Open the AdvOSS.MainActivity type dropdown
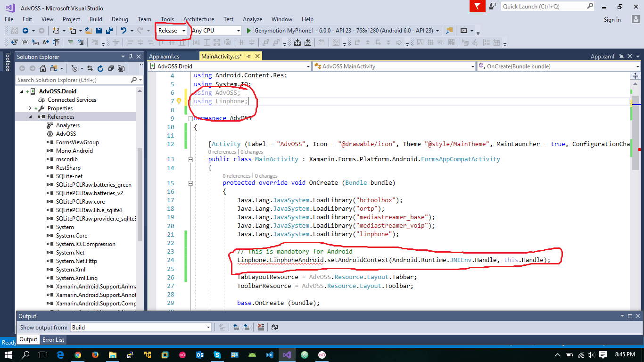644x362 pixels. [394, 66]
